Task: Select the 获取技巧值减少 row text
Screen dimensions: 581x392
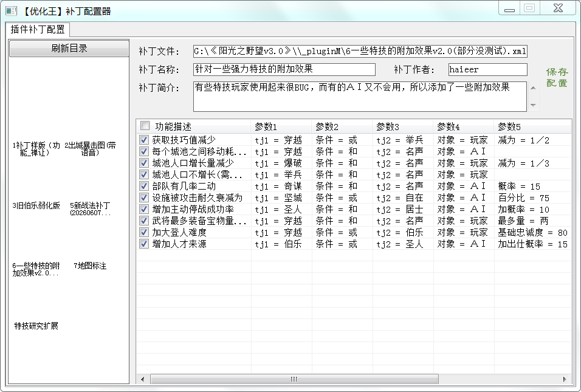Action: [x=184, y=140]
